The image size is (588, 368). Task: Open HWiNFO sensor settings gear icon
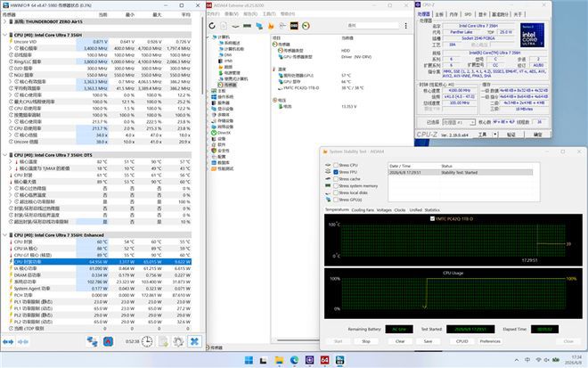(178, 341)
